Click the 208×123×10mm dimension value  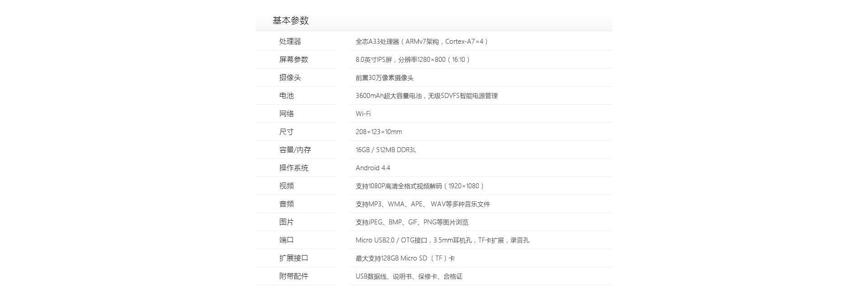pyautogui.click(x=378, y=132)
